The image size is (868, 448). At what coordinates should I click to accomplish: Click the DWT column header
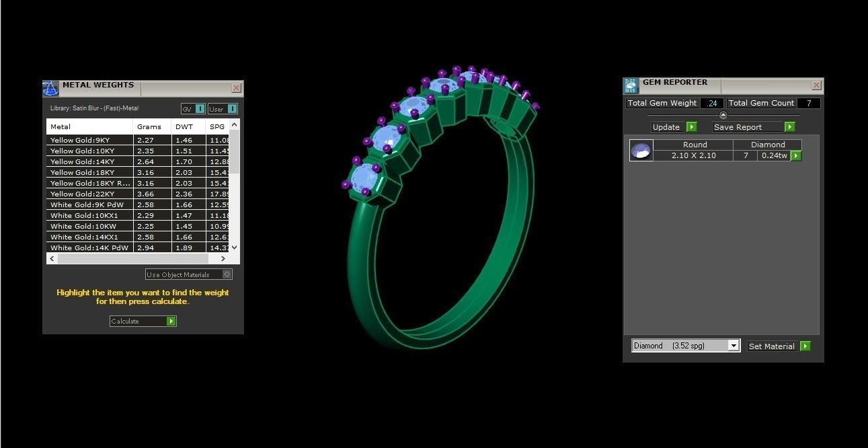(x=188, y=126)
